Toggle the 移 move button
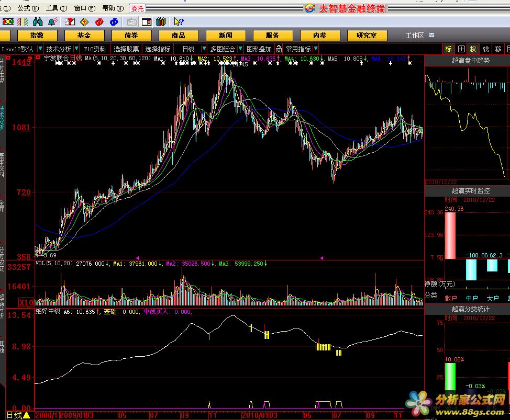 click(498, 49)
